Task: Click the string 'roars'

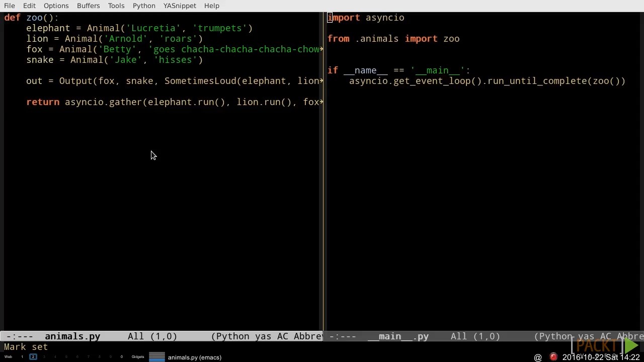Action: point(178,39)
